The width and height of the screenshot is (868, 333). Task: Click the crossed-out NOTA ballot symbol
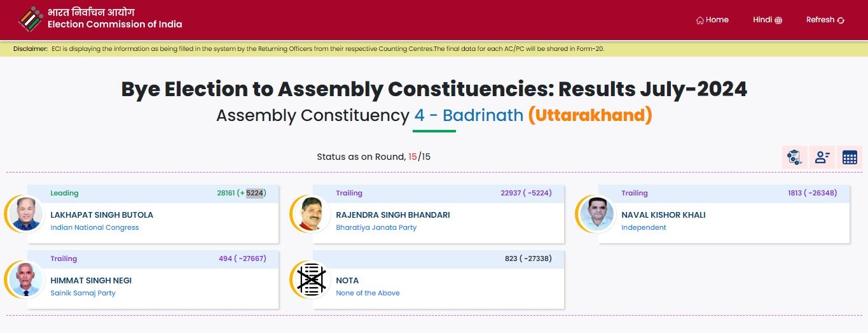312,280
